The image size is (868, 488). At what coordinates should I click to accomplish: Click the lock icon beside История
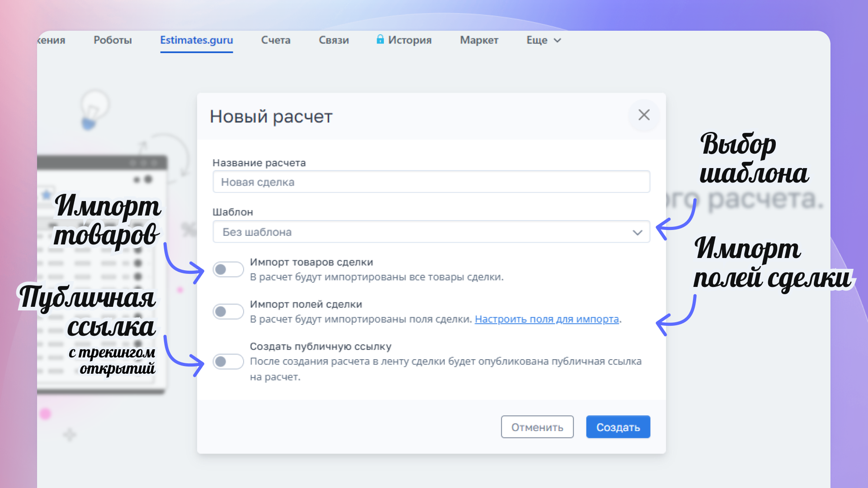coord(380,40)
